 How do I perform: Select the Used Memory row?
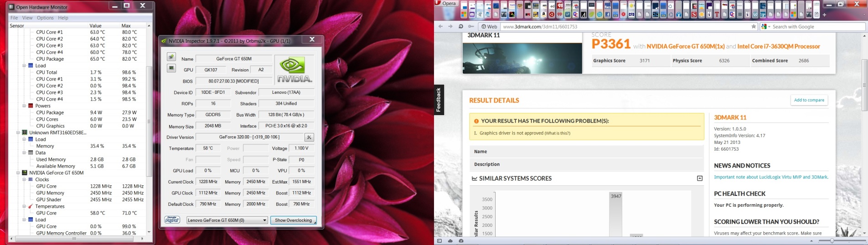[x=77, y=159]
